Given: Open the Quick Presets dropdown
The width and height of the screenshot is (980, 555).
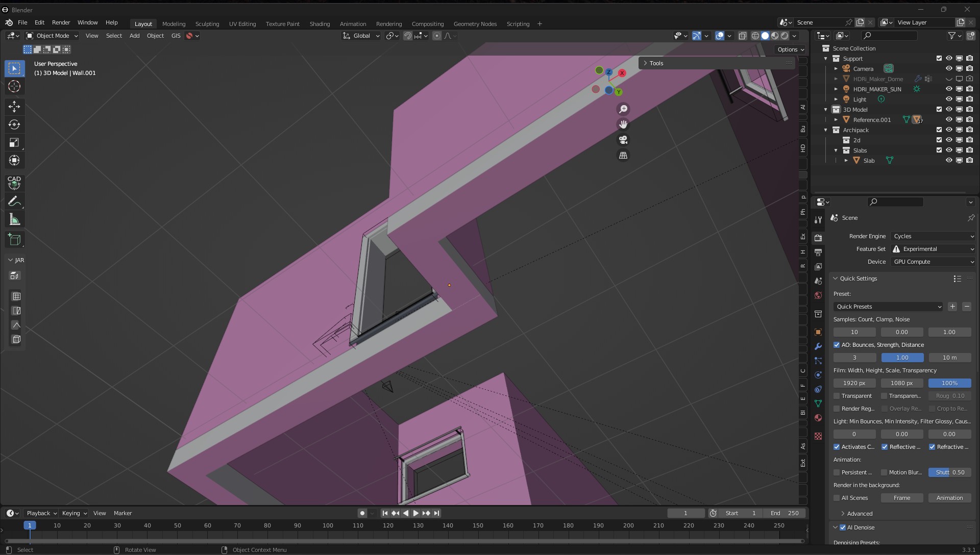Looking at the screenshot, I should [888, 307].
